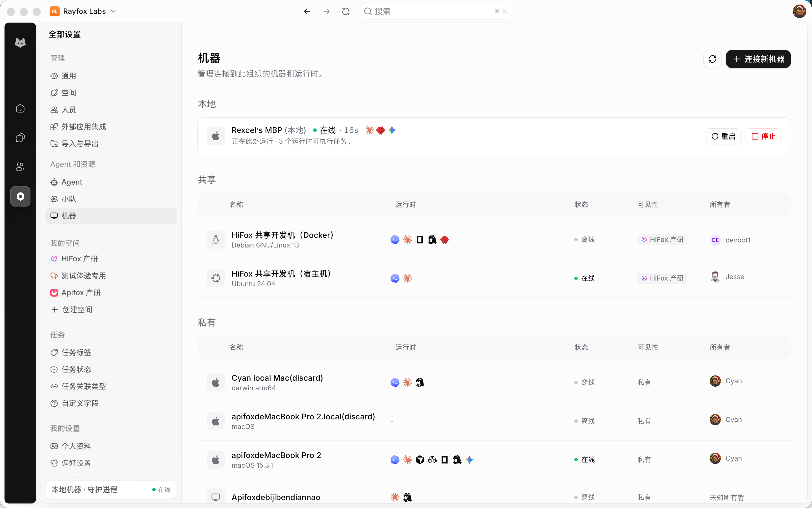Reload the page from top toolbar
This screenshot has width=812, height=508.
coord(346,11)
